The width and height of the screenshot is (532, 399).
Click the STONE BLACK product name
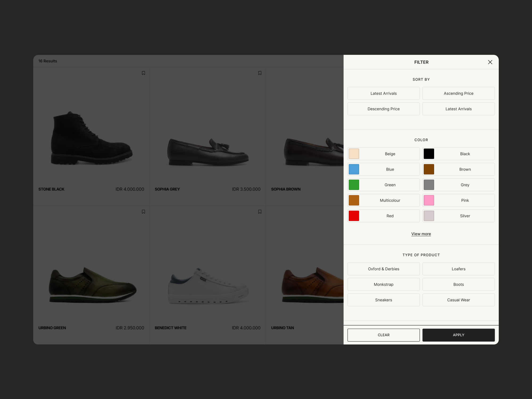click(x=51, y=189)
